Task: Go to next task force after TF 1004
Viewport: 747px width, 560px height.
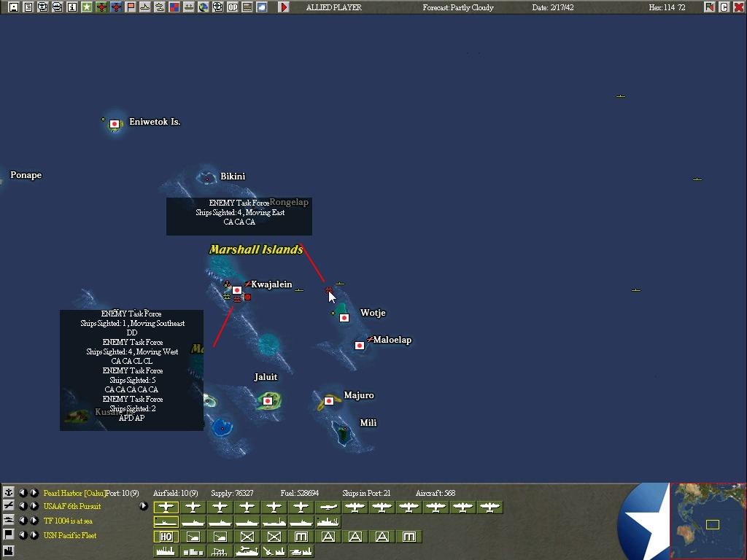Action: click(x=34, y=521)
